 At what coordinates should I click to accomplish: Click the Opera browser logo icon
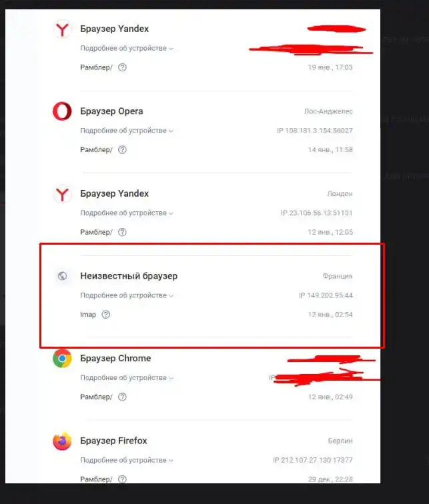[62, 111]
